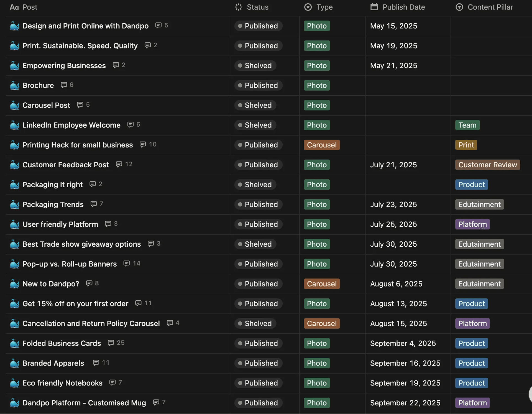Click Carousel type tag for Cancellation Policy row
Viewport: 532px width, 414px height.
pos(321,323)
